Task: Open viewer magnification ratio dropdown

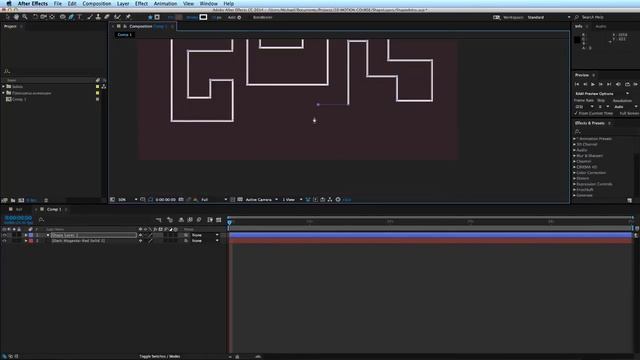Action: pyautogui.click(x=128, y=200)
